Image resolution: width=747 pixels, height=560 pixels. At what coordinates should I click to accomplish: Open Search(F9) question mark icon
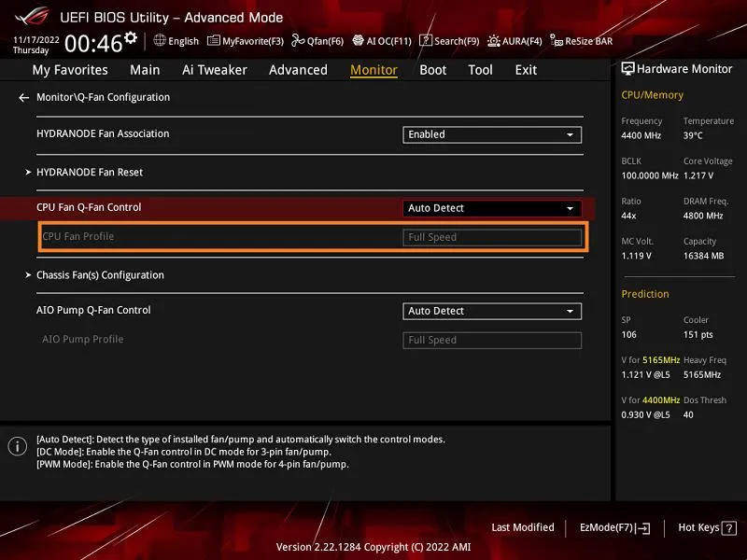(x=426, y=41)
